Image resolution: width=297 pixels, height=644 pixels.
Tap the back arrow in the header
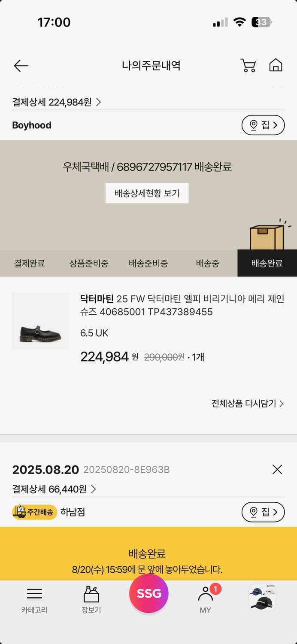coord(20,65)
